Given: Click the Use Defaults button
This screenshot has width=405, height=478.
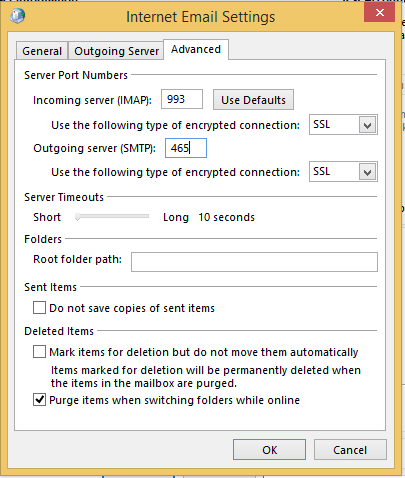Looking at the screenshot, I should tap(253, 100).
